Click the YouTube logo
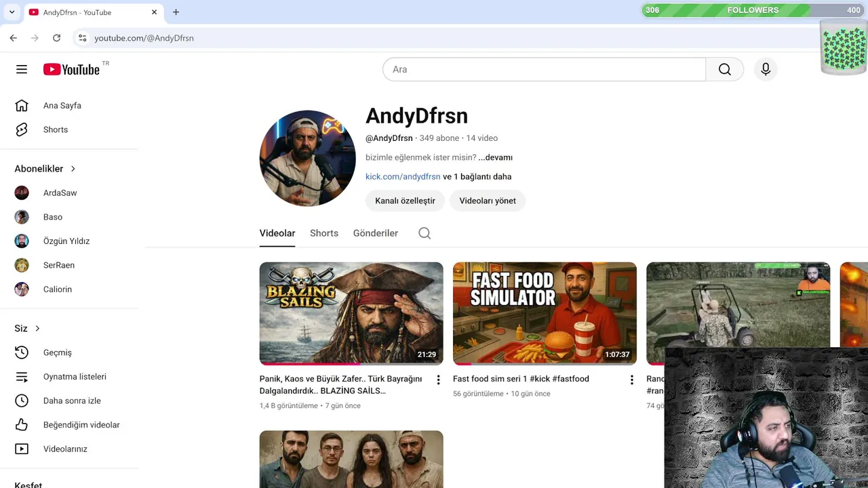Image resolution: width=868 pixels, height=488 pixels. pyautogui.click(x=72, y=69)
